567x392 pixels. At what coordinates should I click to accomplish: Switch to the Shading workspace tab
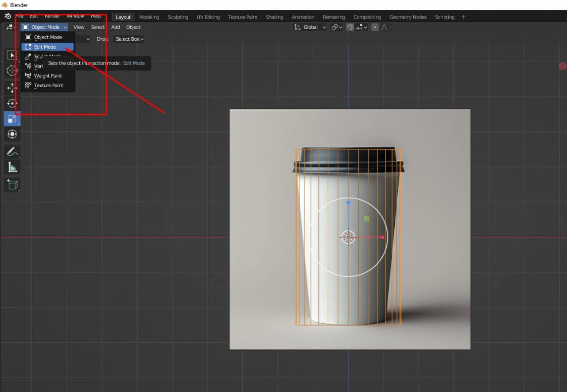click(x=274, y=17)
